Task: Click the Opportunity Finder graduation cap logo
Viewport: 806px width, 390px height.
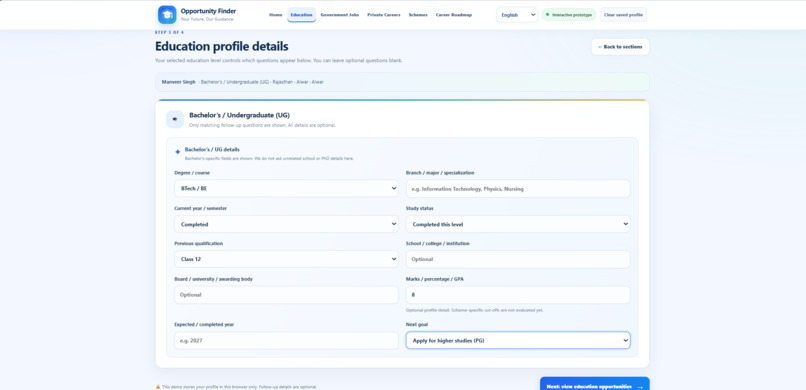Action: tap(167, 14)
